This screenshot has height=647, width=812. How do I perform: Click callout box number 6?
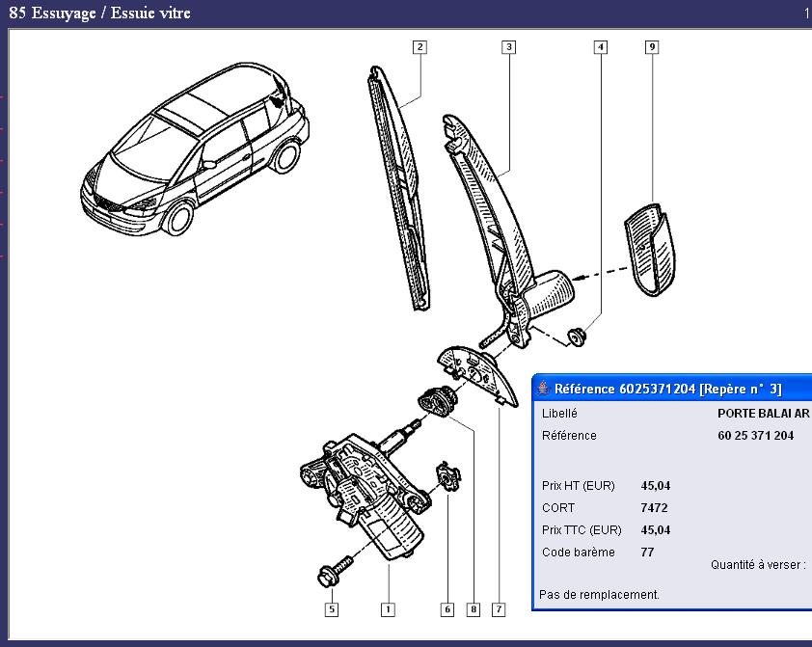point(447,608)
